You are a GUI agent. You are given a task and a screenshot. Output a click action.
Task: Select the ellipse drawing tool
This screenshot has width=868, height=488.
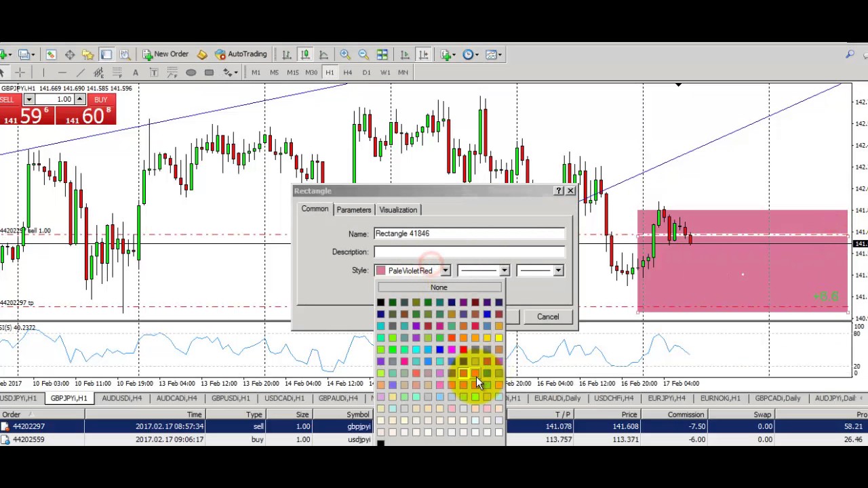(191, 73)
